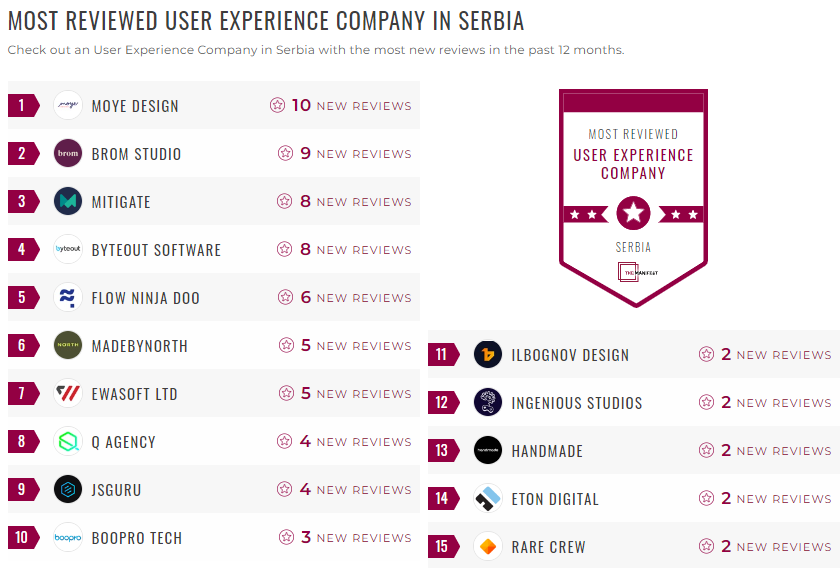View Flow Ninja DOO's 6 new reviews
The height and width of the screenshot is (568, 840).
(x=344, y=297)
